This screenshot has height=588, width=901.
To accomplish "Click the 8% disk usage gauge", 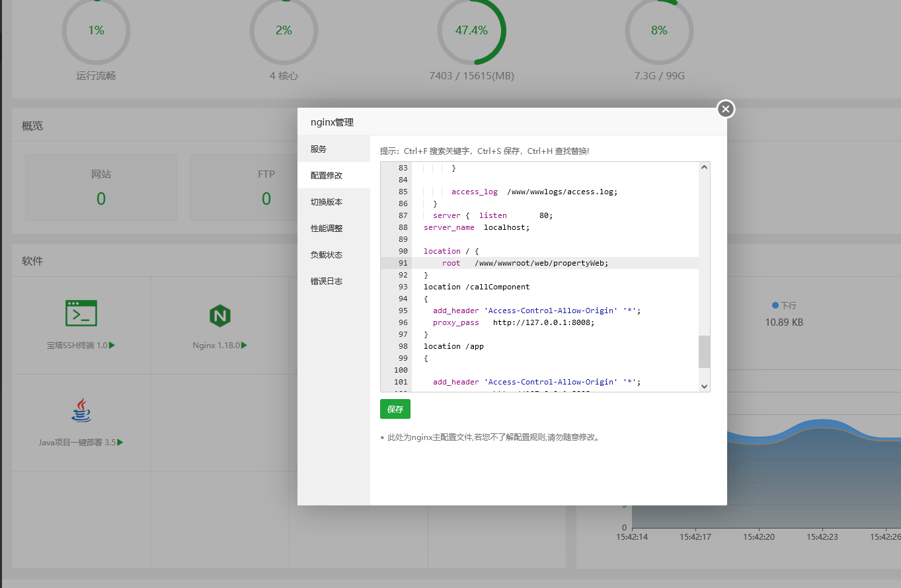I will pos(659,31).
